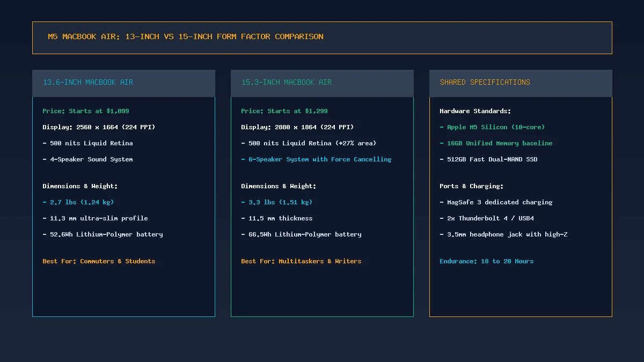Click 'Dimensions & Weight' in the 13.6-inch card
Screen dimensions: 644x362
pyautogui.click(x=80, y=186)
